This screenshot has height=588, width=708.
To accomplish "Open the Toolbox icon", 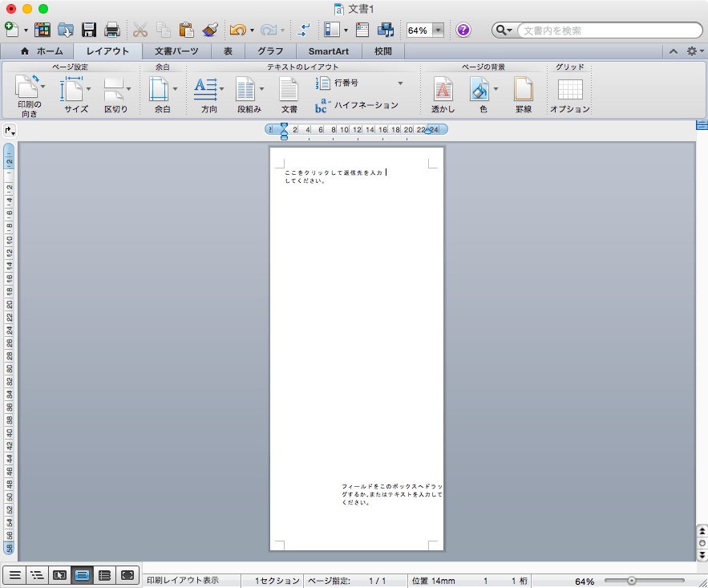I will [362, 30].
